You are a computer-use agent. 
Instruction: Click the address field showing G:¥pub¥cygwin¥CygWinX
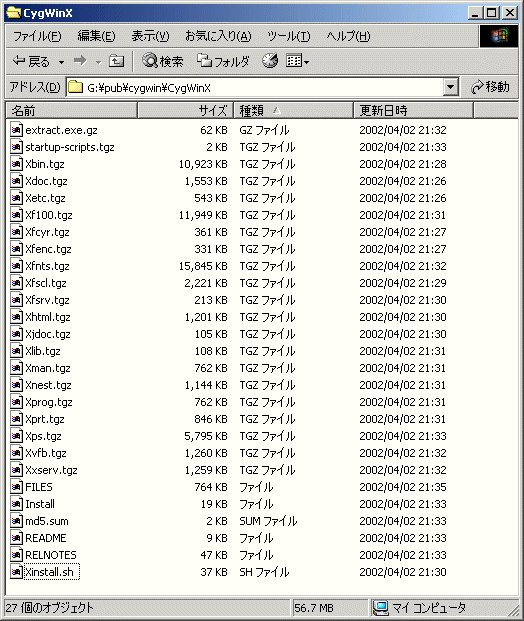(x=255, y=87)
